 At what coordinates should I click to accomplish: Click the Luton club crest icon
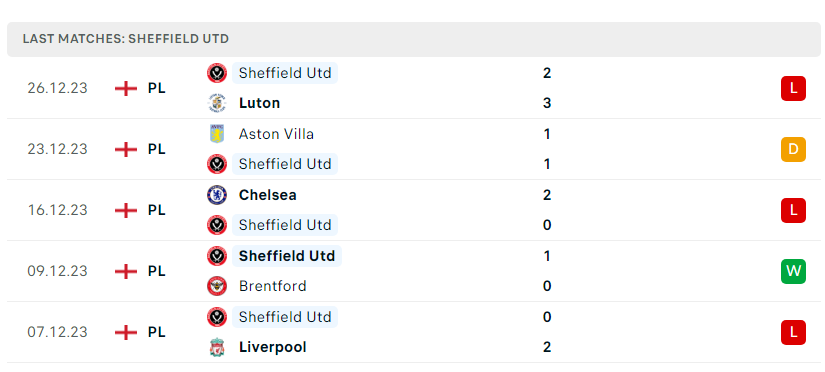(217, 103)
